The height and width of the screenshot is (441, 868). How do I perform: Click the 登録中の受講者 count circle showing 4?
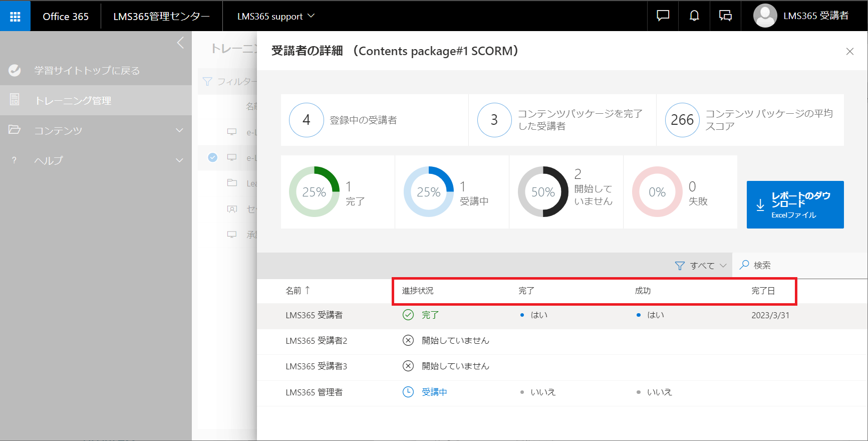point(307,120)
